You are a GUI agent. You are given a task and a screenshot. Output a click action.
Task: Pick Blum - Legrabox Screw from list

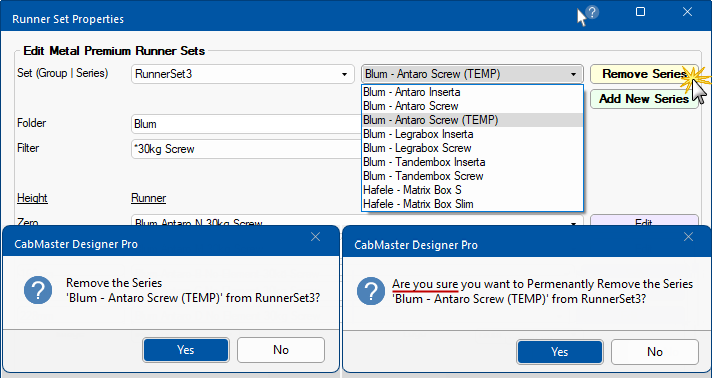(x=472, y=148)
